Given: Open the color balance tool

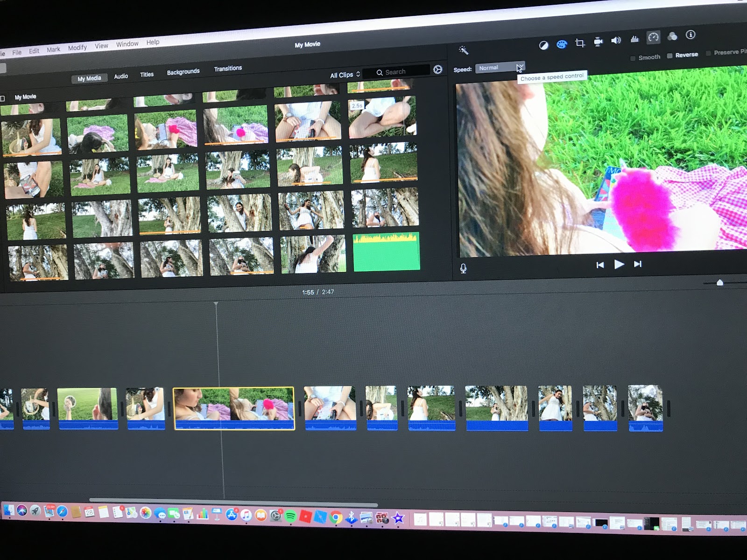Looking at the screenshot, I should [543, 45].
